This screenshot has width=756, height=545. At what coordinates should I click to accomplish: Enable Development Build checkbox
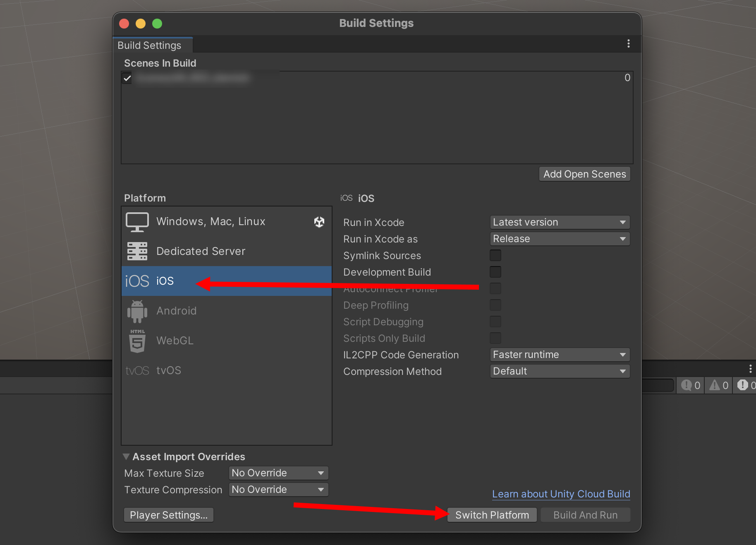(495, 272)
